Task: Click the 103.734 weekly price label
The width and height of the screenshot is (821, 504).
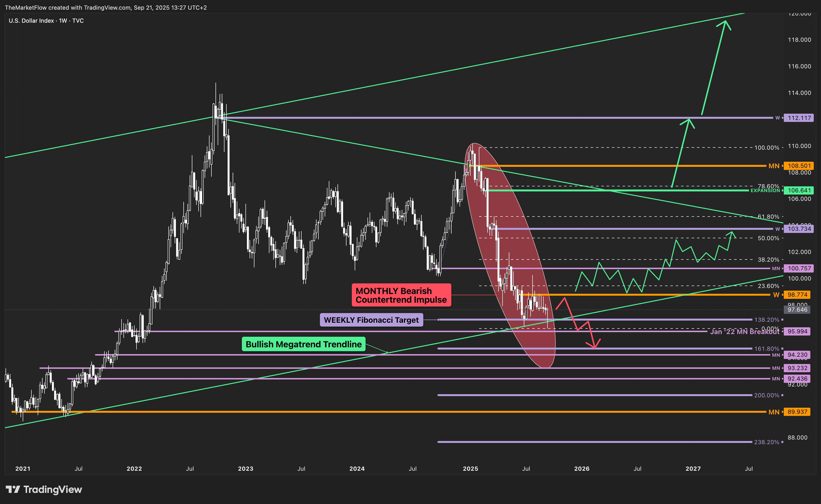Action: [x=799, y=229]
